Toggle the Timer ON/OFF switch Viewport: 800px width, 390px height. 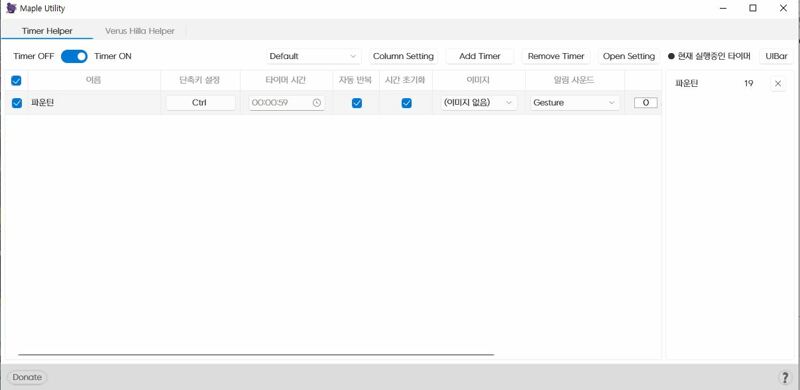pos(74,56)
